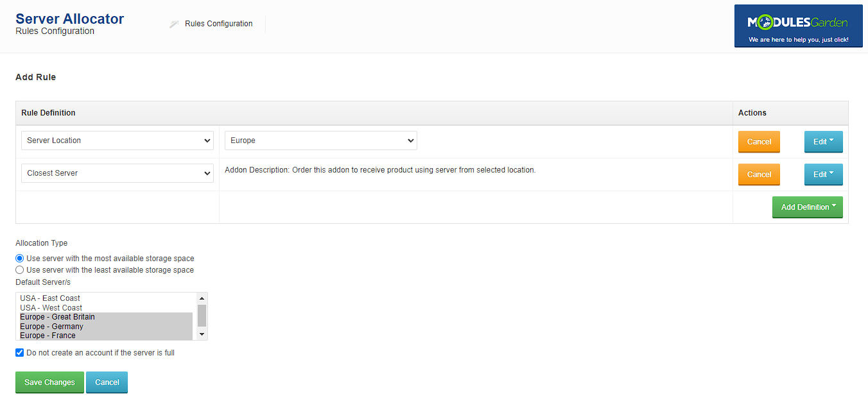This screenshot has width=868, height=401.
Task: Select least available storage space option
Action: 20,270
